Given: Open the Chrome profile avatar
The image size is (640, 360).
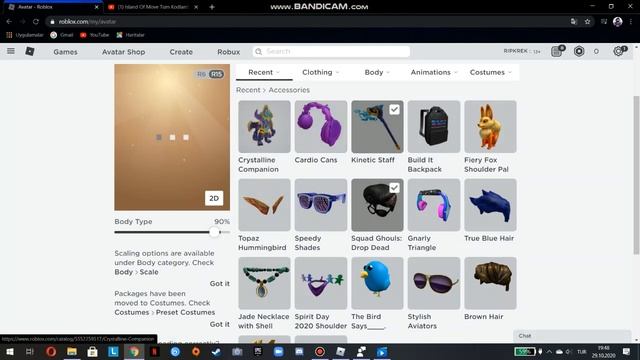Looking at the screenshot, I should tap(618, 22).
